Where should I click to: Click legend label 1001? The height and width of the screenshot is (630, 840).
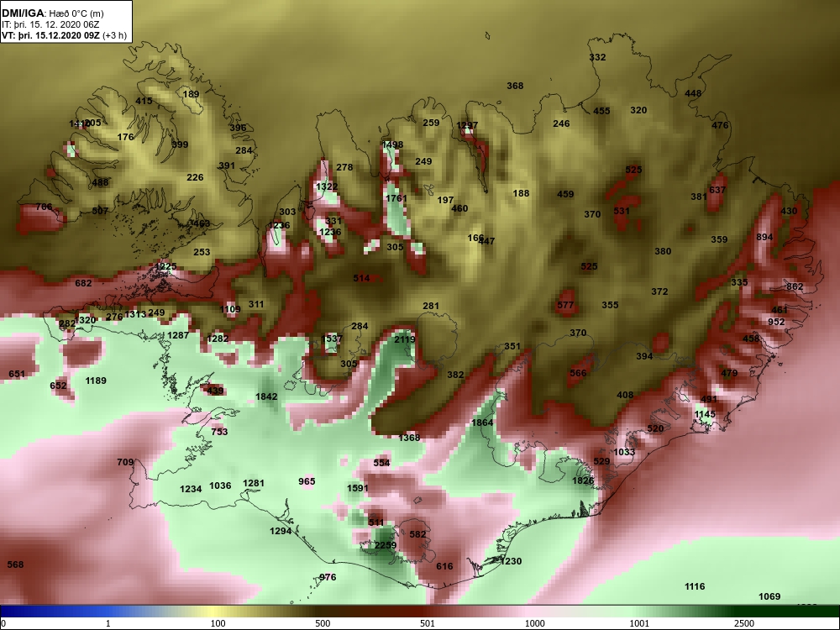(x=639, y=623)
